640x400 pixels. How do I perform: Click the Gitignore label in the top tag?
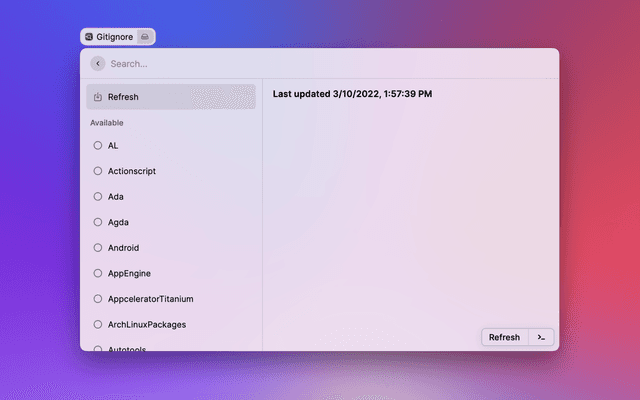click(x=115, y=36)
